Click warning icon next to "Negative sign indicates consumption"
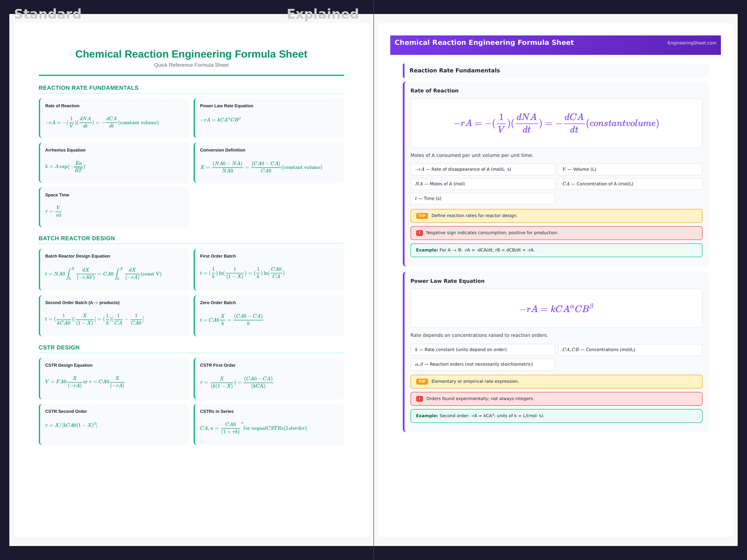The width and height of the screenshot is (747, 560). 419,233
